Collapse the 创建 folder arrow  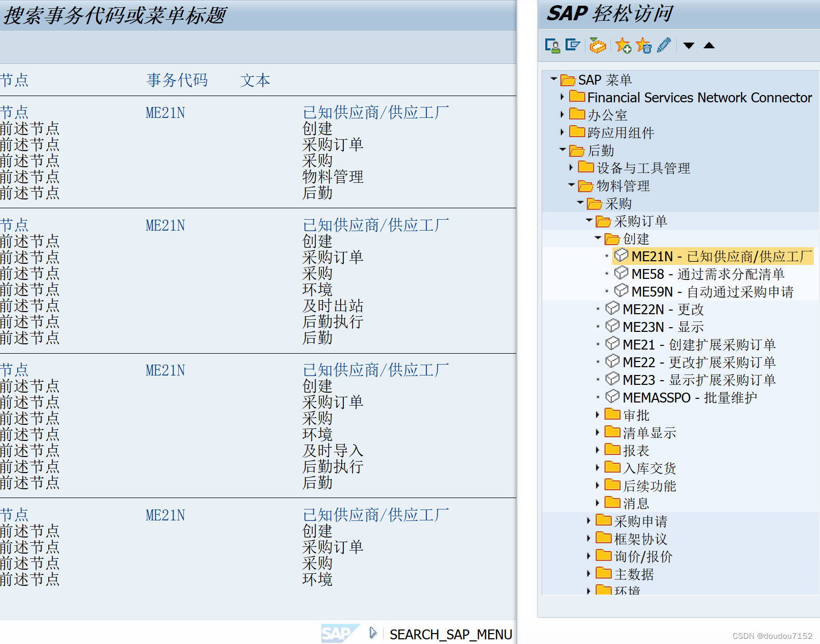pos(598,238)
